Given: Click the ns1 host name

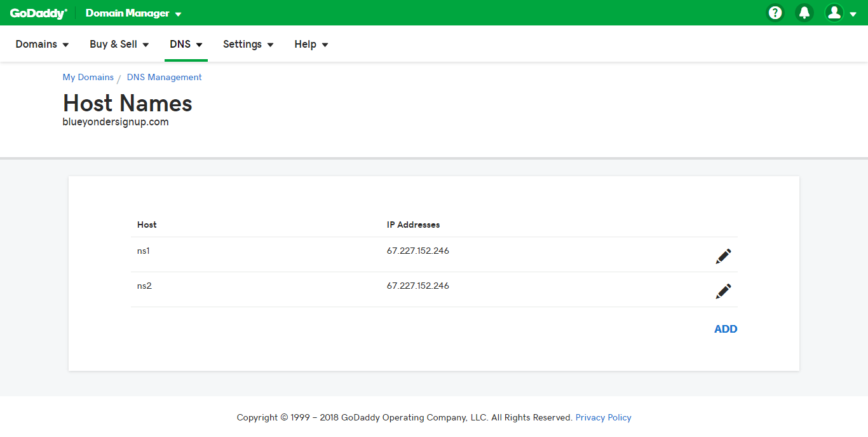Looking at the screenshot, I should tap(144, 251).
